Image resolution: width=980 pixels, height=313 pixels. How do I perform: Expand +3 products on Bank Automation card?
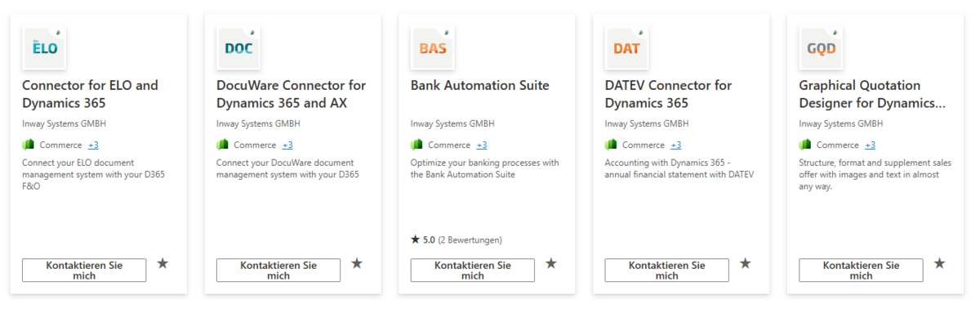point(482,145)
